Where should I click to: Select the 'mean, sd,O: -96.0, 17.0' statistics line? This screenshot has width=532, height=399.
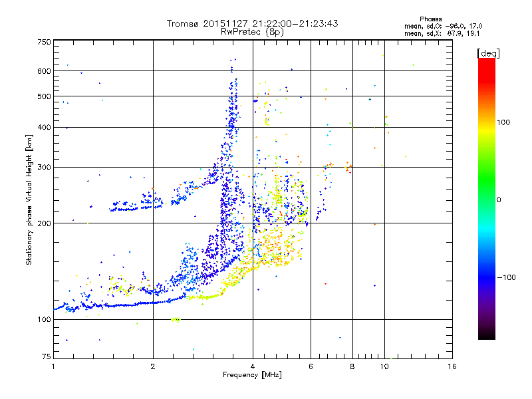tap(443, 26)
